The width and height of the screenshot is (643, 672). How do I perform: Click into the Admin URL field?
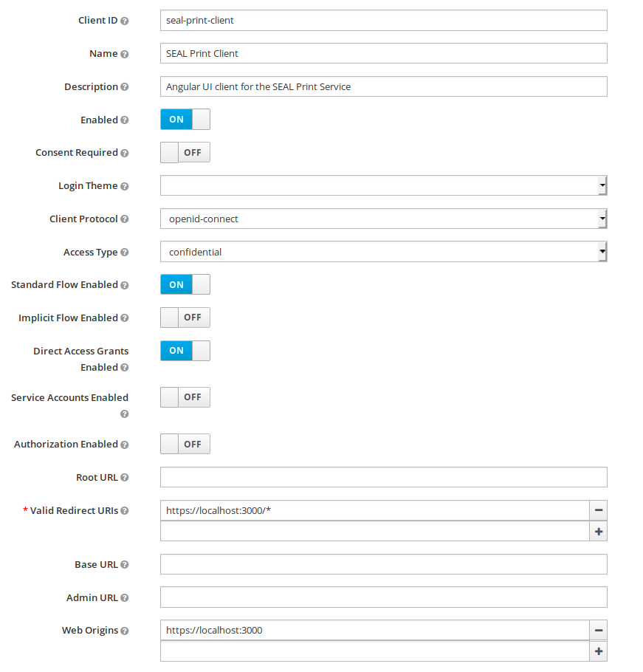[x=383, y=597]
